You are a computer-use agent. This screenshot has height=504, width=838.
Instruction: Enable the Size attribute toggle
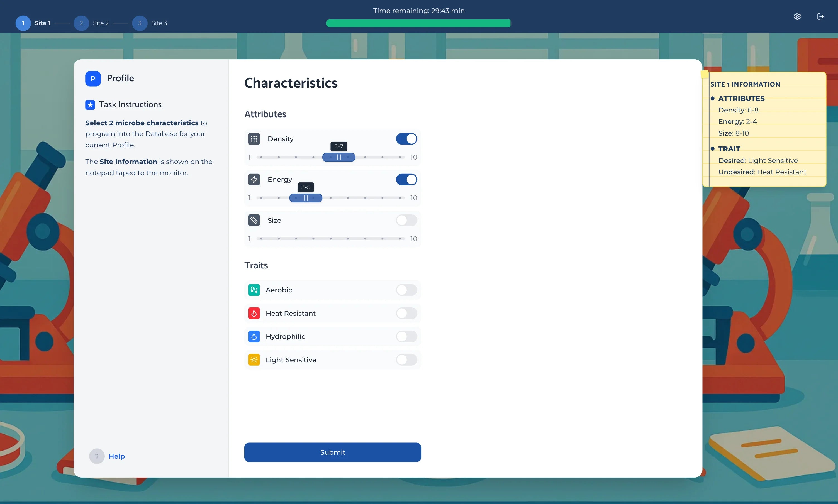(x=406, y=221)
